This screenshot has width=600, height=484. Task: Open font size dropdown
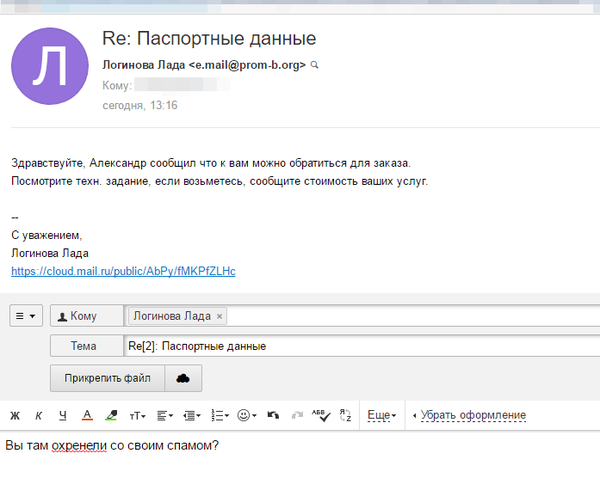138,415
